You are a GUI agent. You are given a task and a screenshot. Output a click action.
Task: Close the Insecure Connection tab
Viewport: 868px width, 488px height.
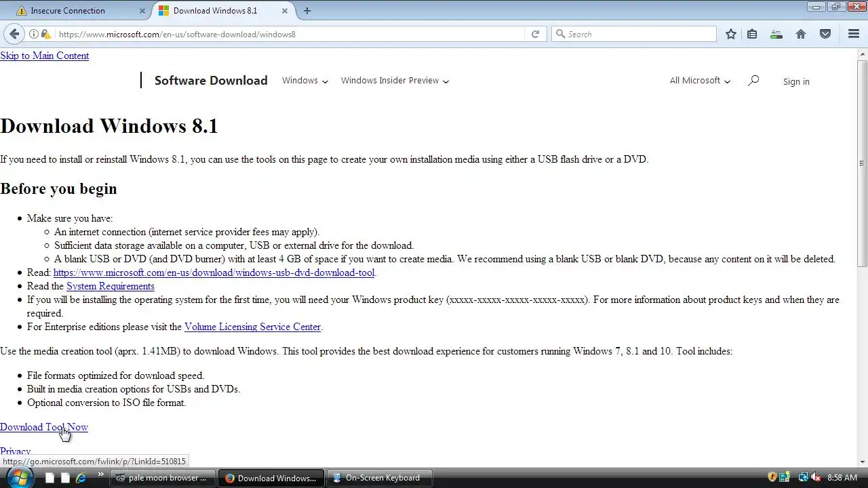click(142, 11)
